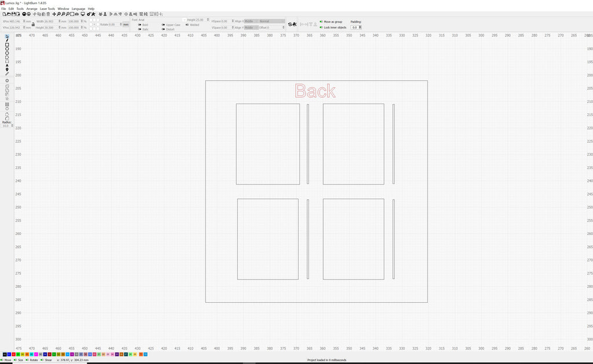Click the mm units button
The height and width of the screenshot is (364, 593).
click(x=126, y=24)
